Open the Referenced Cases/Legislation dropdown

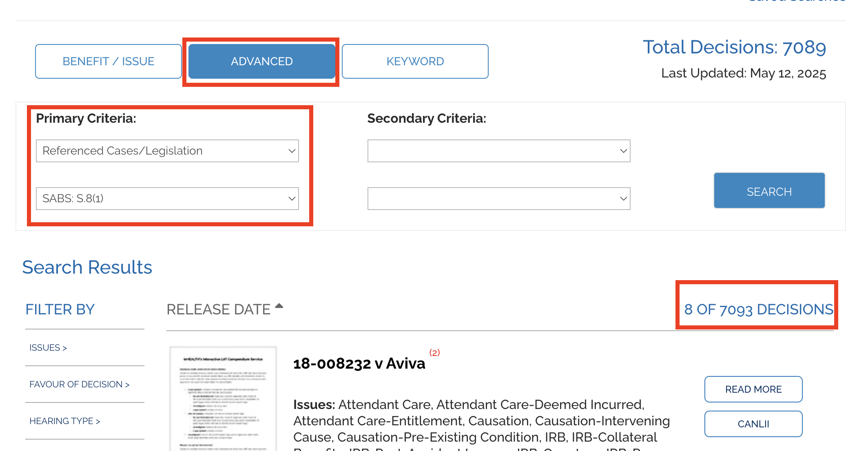(x=168, y=151)
